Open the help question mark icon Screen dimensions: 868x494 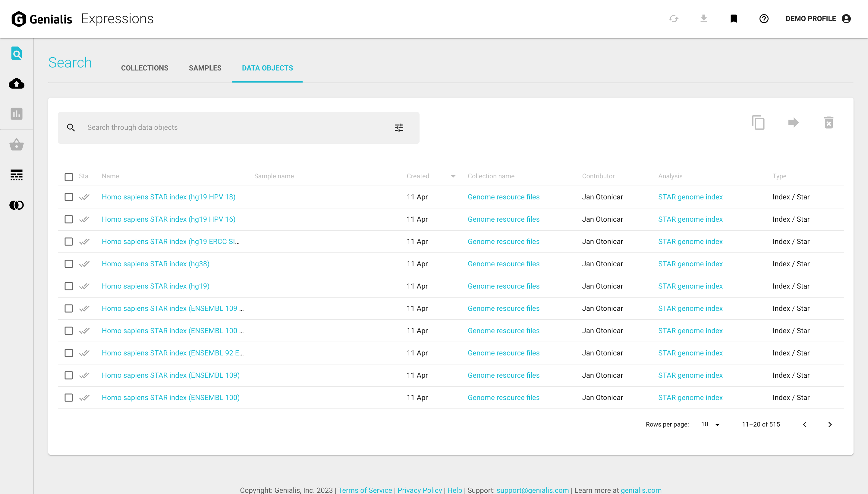pyautogui.click(x=764, y=19)
